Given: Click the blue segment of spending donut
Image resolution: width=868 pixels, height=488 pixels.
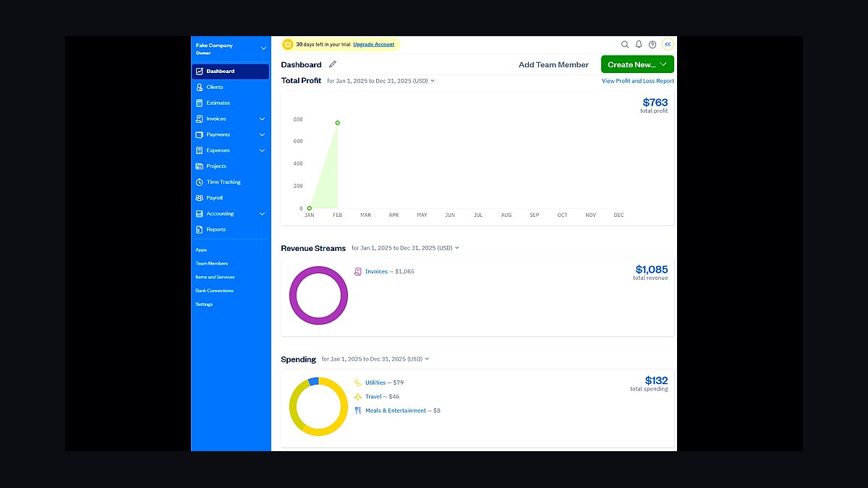Looking at the screenshot, I should 313,381.
